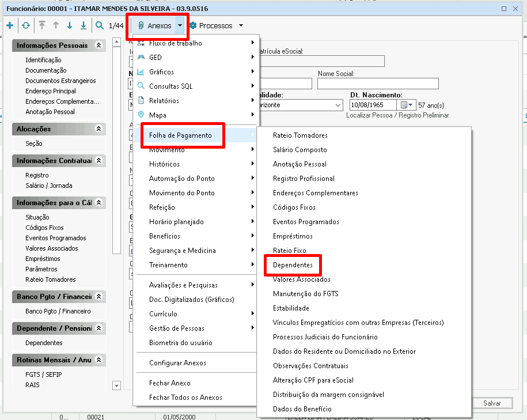Go to next record down arrow

click(70, 25)
